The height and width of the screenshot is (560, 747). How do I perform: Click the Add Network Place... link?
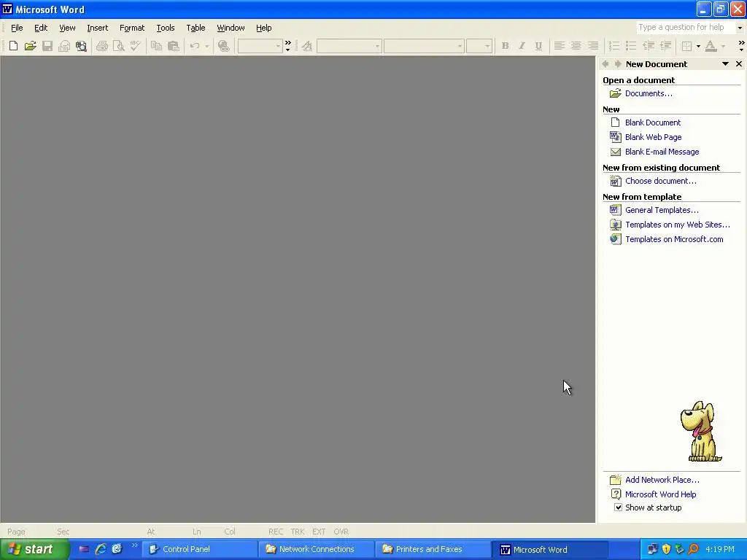[x=662, y=480]
